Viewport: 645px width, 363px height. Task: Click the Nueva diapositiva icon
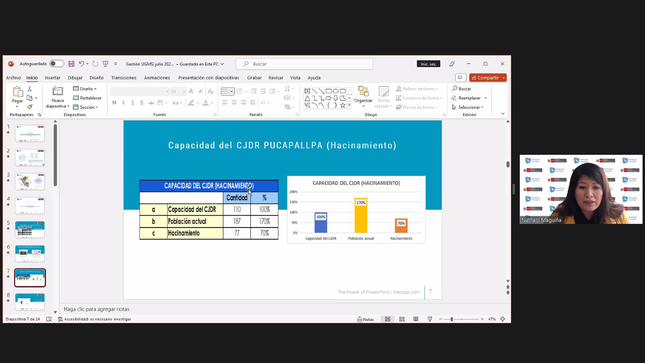point(58,91)
